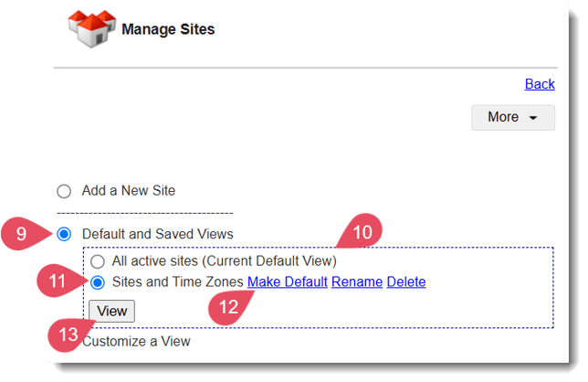Select the Default and Saved Views radio
The image size is (588, 382).
click(x=64, y=234)
